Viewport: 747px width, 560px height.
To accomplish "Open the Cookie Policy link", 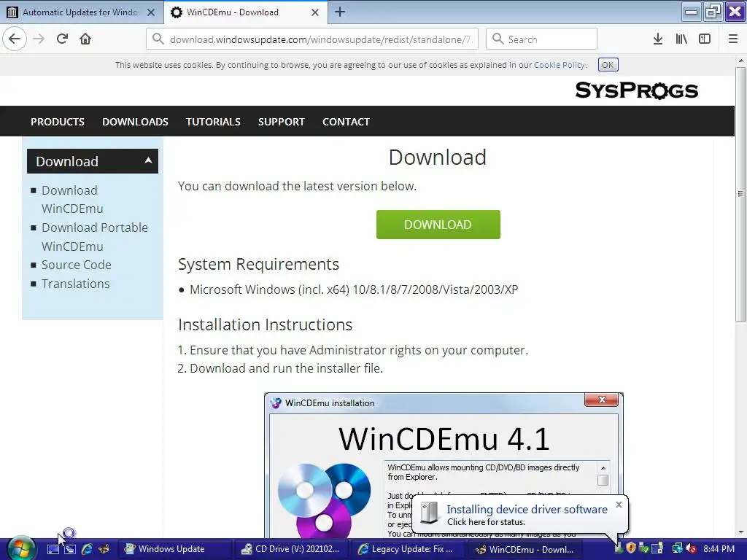I will pos(560,65).
